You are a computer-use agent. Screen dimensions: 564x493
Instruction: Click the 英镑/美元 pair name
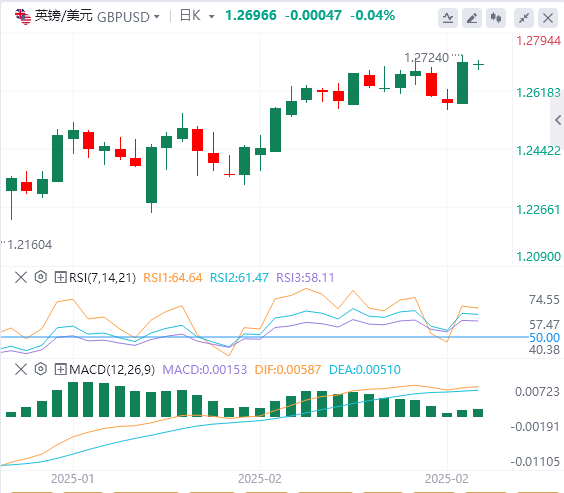(64, 16)
